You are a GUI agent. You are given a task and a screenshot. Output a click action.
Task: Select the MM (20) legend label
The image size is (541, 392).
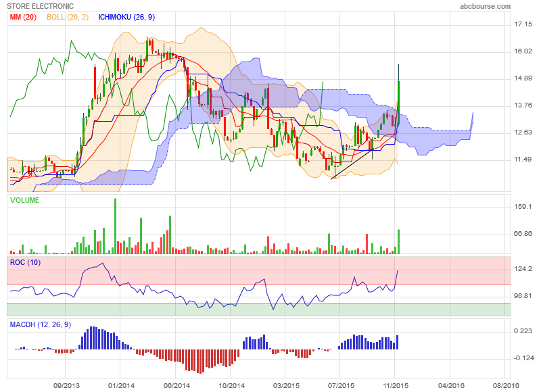[23, 17]
